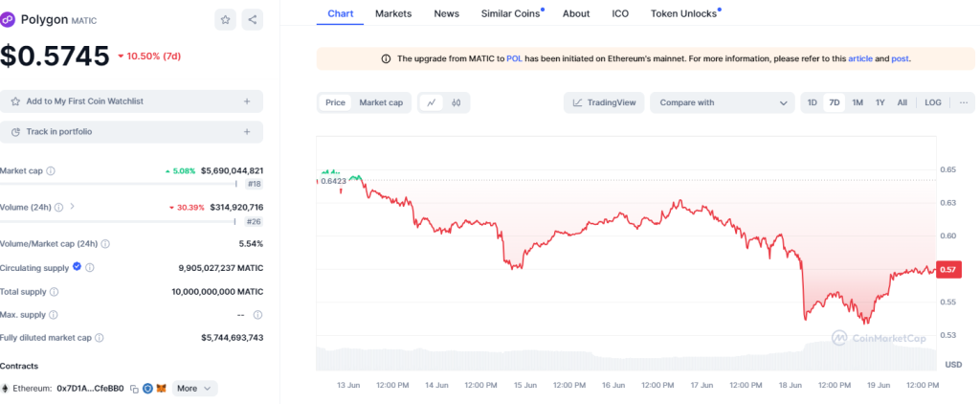Open the article link in upgrade notice
This screenshot has width=980, height=404.
click(x=859, y=58)
